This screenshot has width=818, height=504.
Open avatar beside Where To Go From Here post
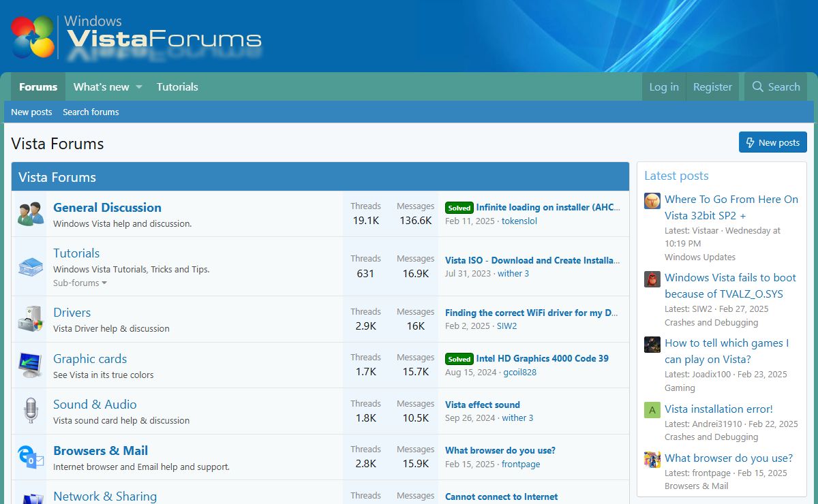tap(652, 200)
